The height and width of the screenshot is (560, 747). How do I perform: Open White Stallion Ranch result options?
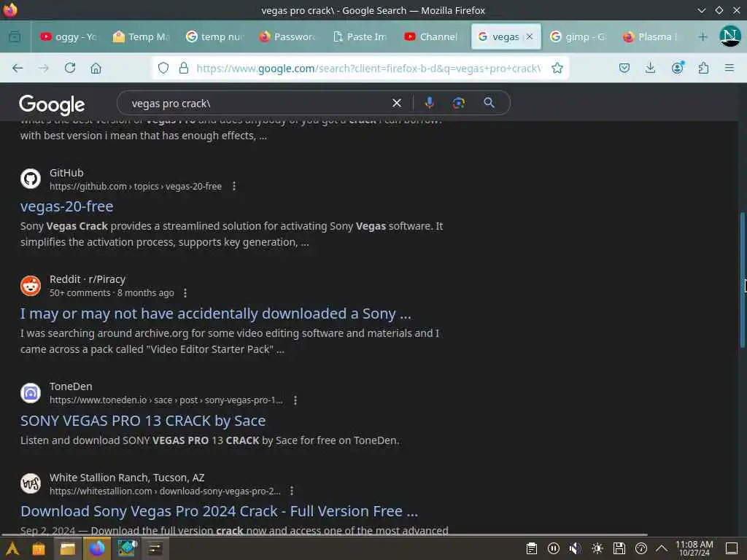click(x=292, y=491)
